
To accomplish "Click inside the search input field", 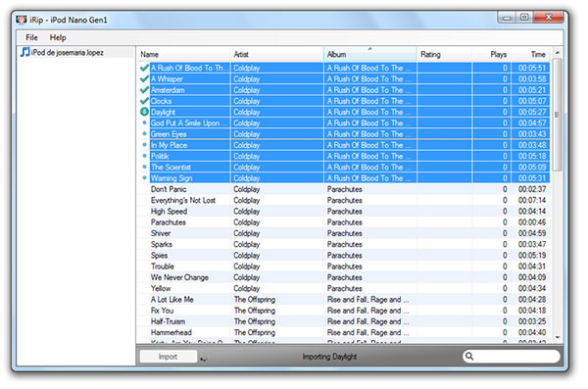I will pos(516,357).
